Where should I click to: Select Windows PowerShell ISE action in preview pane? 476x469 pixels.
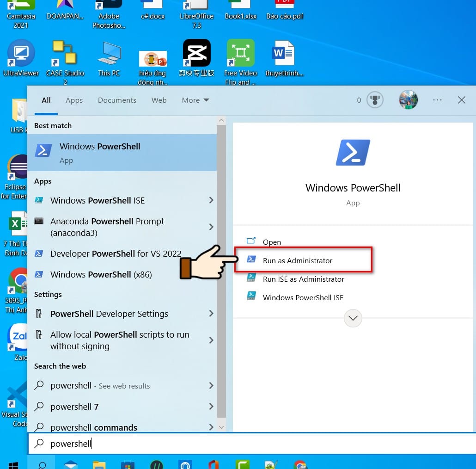pyautogui.click(x=295, y=297)
